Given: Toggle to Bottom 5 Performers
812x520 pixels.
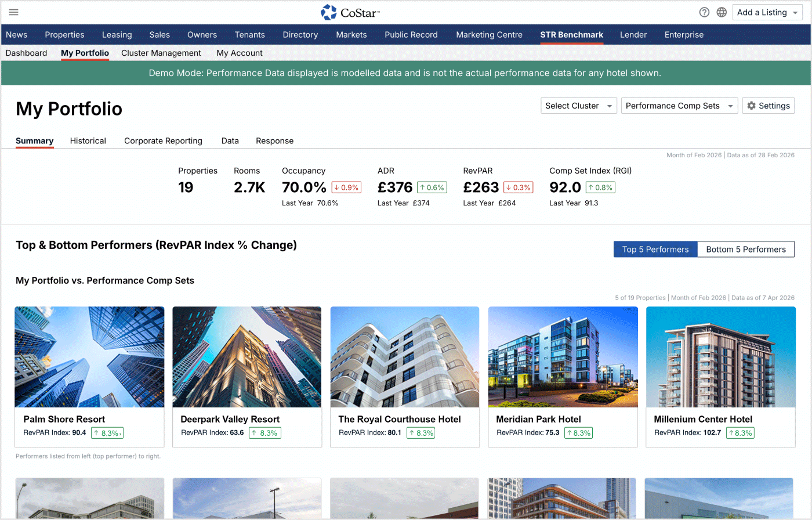Looking at the screenshot, I should pos(746,250).
